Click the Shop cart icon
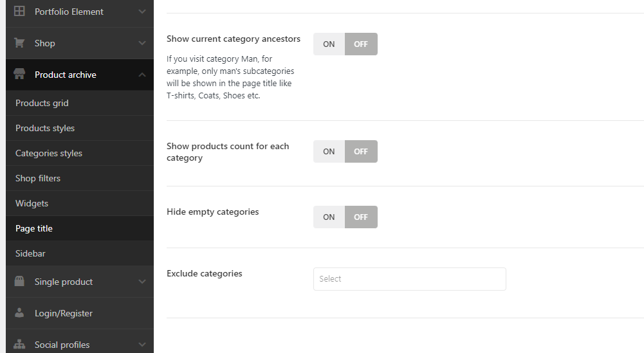The width and height of the screenshot is (644, 353). click(x=19, y=43)
